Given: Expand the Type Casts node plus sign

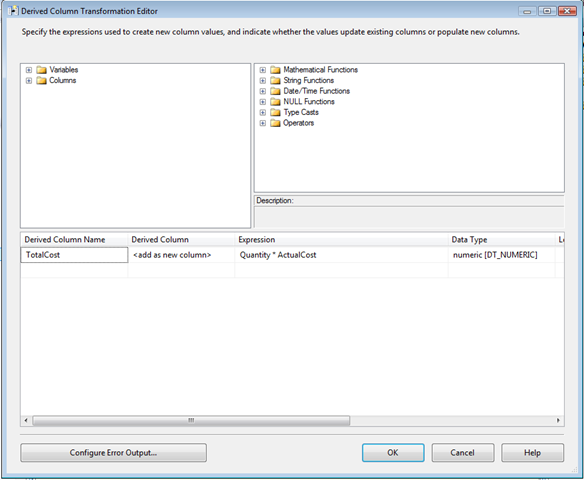Looking at the screenshot, I should point(263,112).
